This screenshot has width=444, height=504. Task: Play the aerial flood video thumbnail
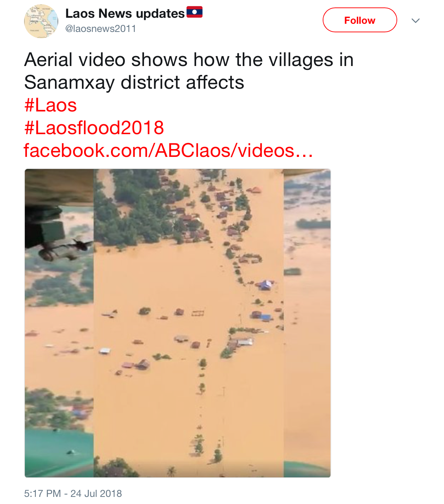point(178,323)
